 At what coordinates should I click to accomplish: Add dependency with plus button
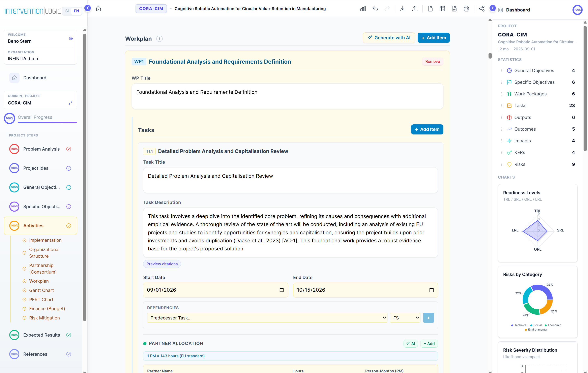[429, 318]
